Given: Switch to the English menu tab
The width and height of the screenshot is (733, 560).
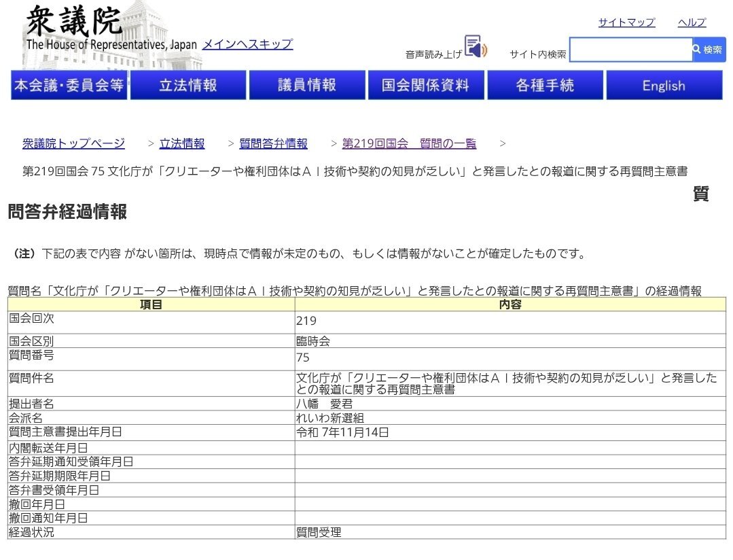Looking at the screenshot, I should pos(664,85).
